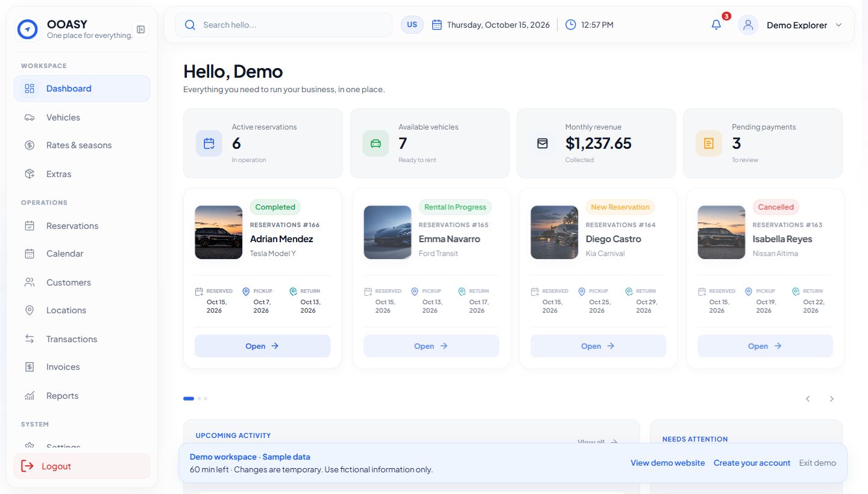Screen dimensions: 868x494
Task: Click the US region badge
Action: (x=412, y=25)
